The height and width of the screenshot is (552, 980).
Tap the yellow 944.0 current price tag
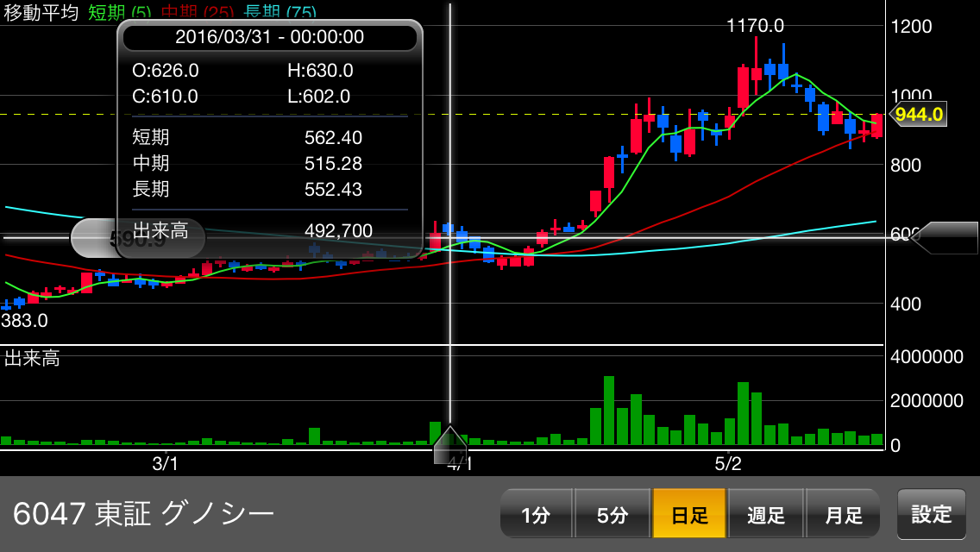(x=919, y=114)
